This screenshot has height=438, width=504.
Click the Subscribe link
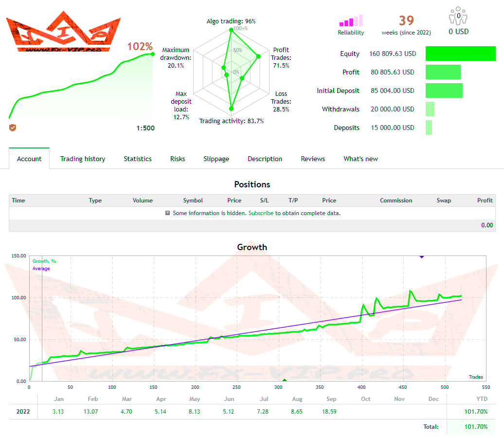pos(261,213)
